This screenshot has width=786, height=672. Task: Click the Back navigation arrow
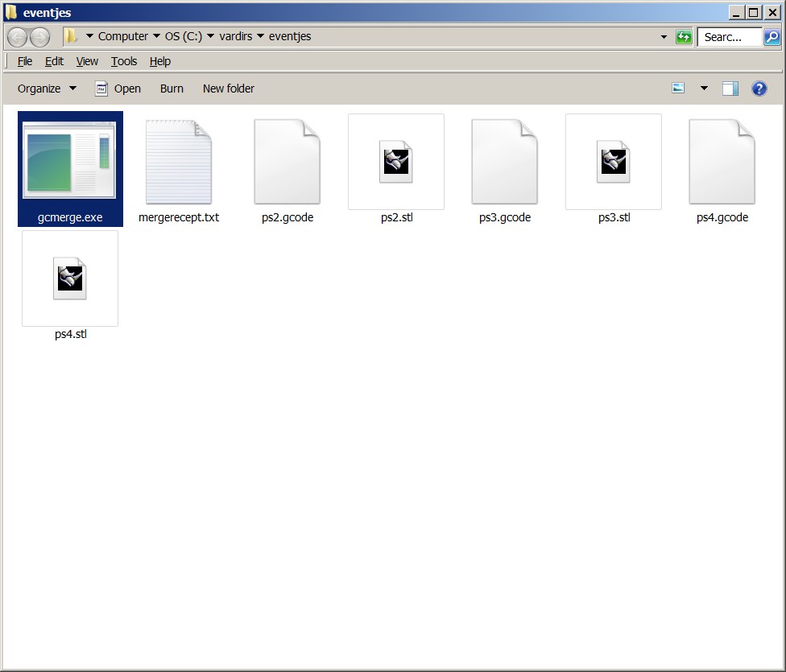click(x=17, y=36)
